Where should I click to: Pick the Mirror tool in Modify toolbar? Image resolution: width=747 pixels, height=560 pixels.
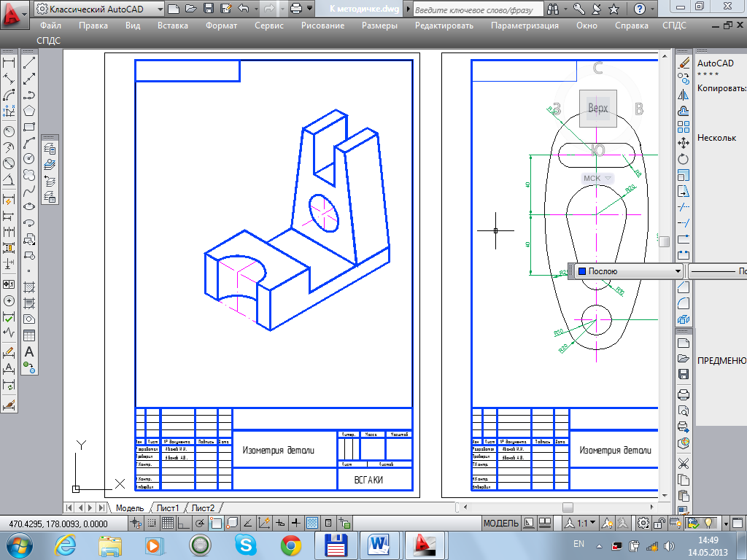684,95
